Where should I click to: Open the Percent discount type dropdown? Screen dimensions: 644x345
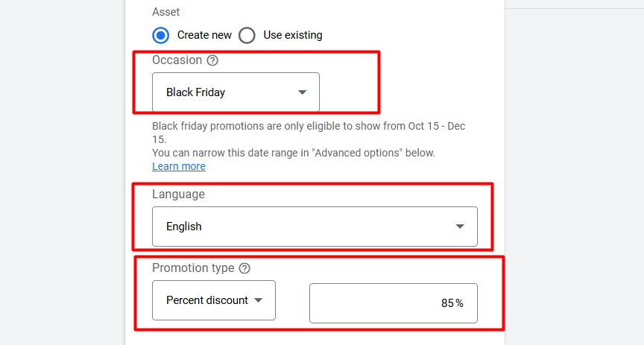point(213,300)
